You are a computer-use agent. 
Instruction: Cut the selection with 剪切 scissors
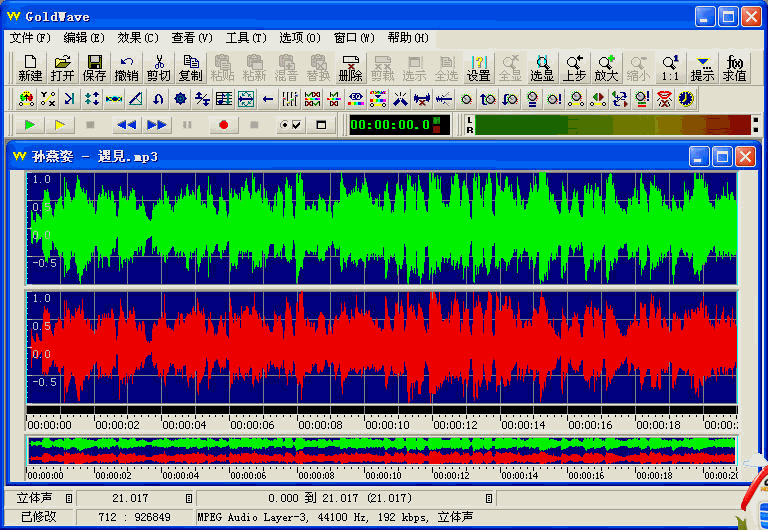[x=159, y=68]
